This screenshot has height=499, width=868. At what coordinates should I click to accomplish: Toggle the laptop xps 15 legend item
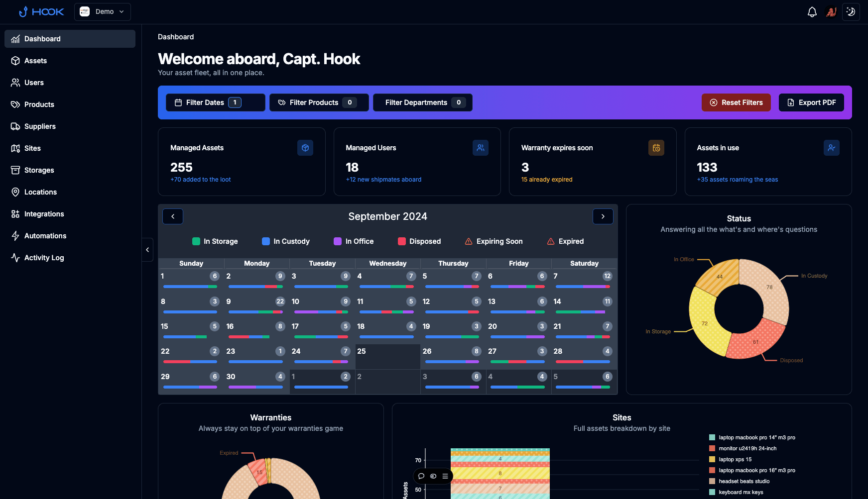click(x=735, y=459)
